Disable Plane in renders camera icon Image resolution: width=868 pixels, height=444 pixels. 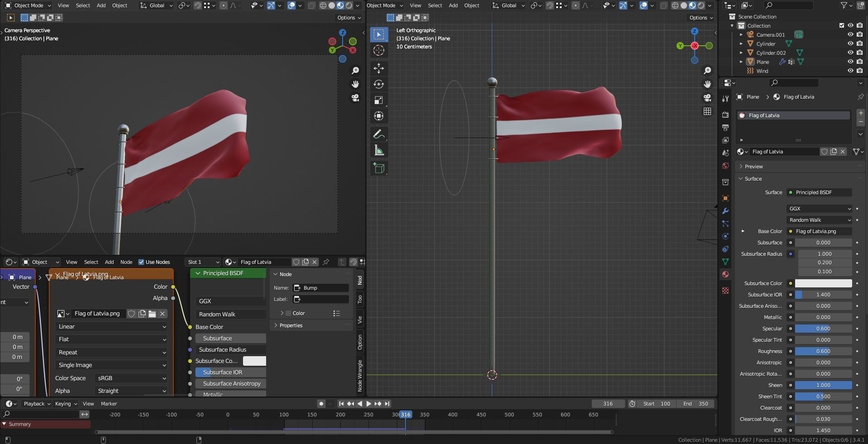pyautogui.click(x=859, y=62)
